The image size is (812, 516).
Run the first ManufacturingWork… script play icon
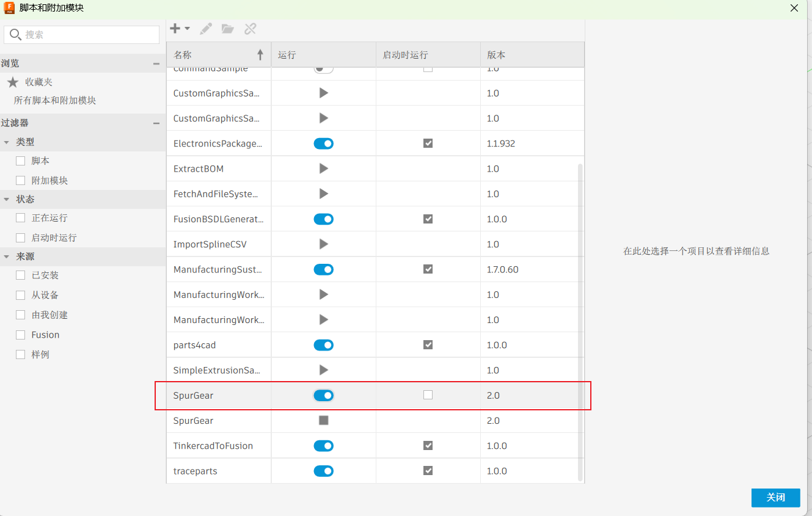click(x=324, y=294)
